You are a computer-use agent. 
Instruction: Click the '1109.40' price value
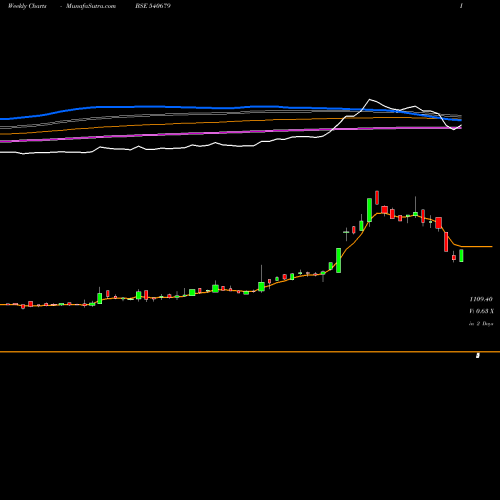click(x=481, y=299)
